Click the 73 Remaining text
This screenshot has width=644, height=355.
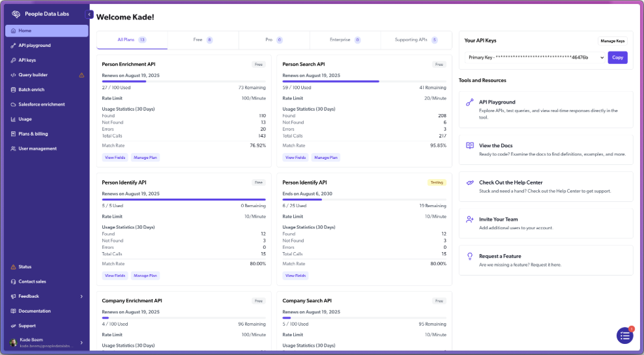252,88
